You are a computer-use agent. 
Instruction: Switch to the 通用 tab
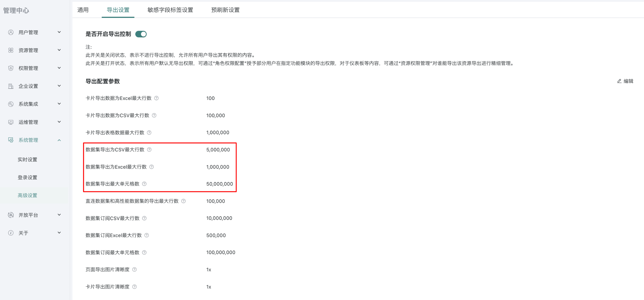pyautogui.click(x=83, y=10)
